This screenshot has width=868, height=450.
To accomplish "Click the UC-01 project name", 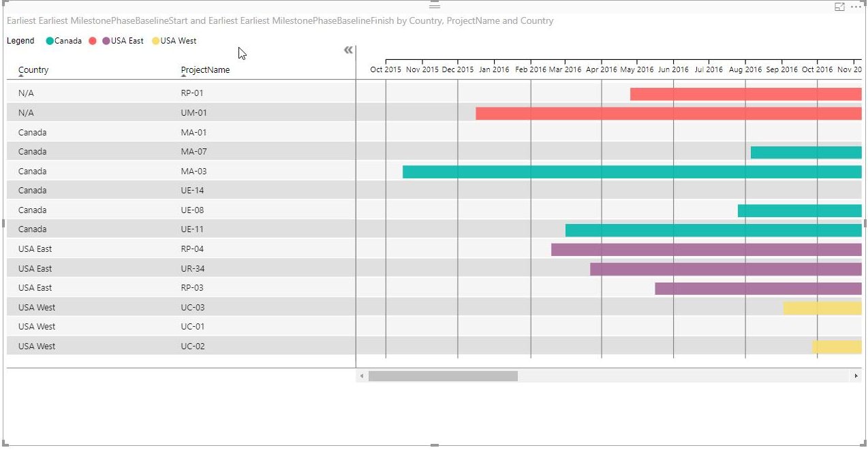I will tap(193, 326).
